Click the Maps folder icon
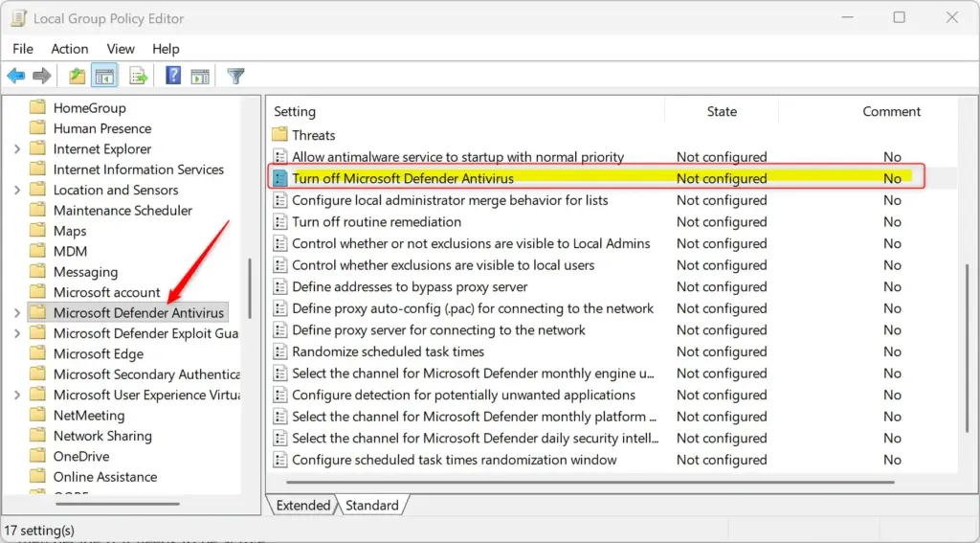Image resolution: width=980 pixels, height=543 pixels. coord(38,231)
